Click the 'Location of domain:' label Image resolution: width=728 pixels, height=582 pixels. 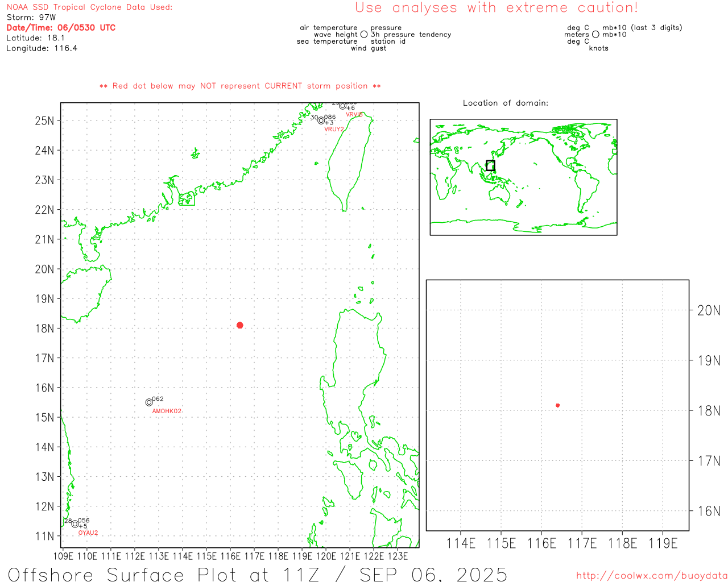[x=506, y=103]
